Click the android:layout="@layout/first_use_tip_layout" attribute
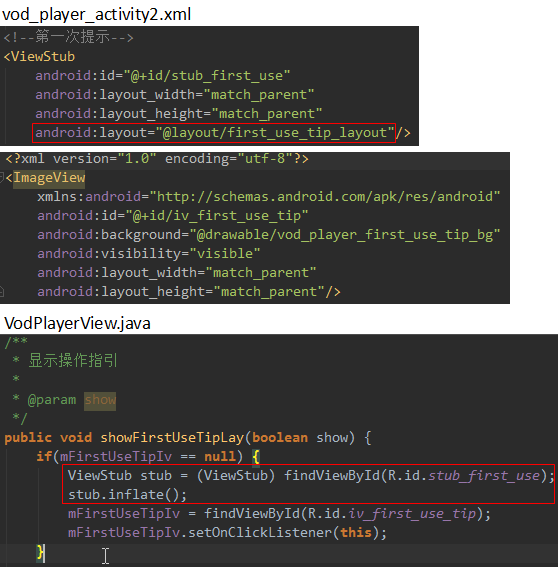Viewport: 558px width, 567px height. pyautogui.click(x=214, y=133)
